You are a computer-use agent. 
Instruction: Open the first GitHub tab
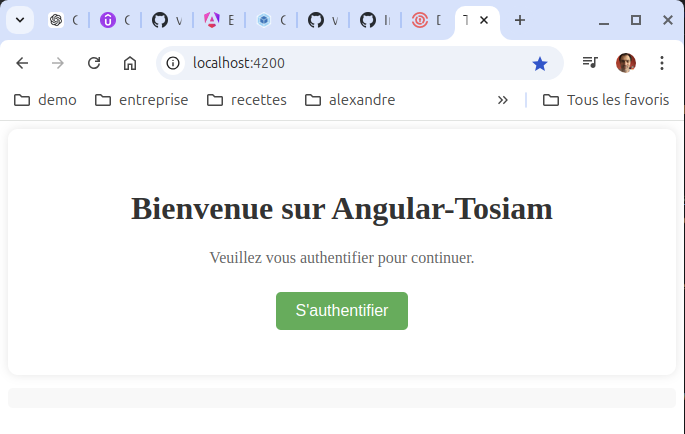pos(167,20)
